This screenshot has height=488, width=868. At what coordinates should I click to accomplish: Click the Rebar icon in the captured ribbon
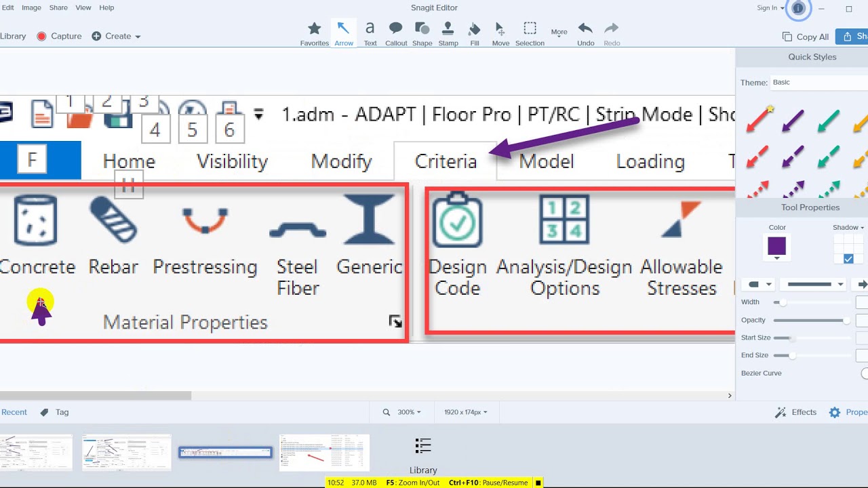click(x=113, y=220)
